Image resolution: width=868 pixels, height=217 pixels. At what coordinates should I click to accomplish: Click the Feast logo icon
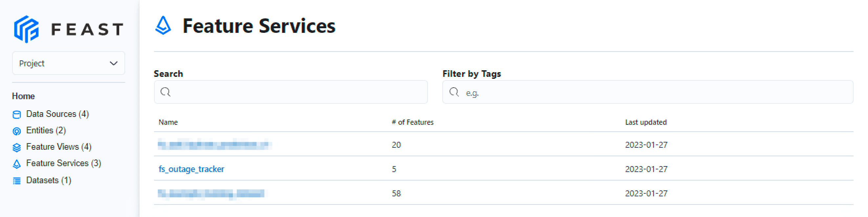26,29
